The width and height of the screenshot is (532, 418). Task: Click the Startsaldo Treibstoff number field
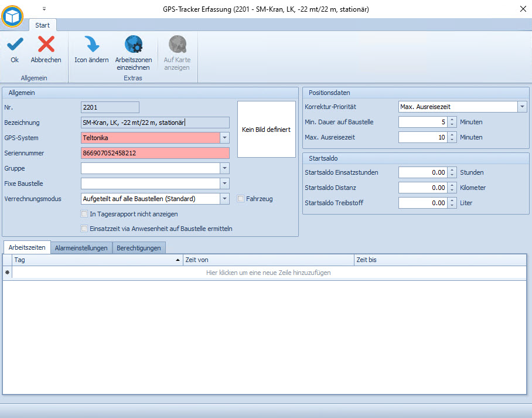[x=423, y=203]
